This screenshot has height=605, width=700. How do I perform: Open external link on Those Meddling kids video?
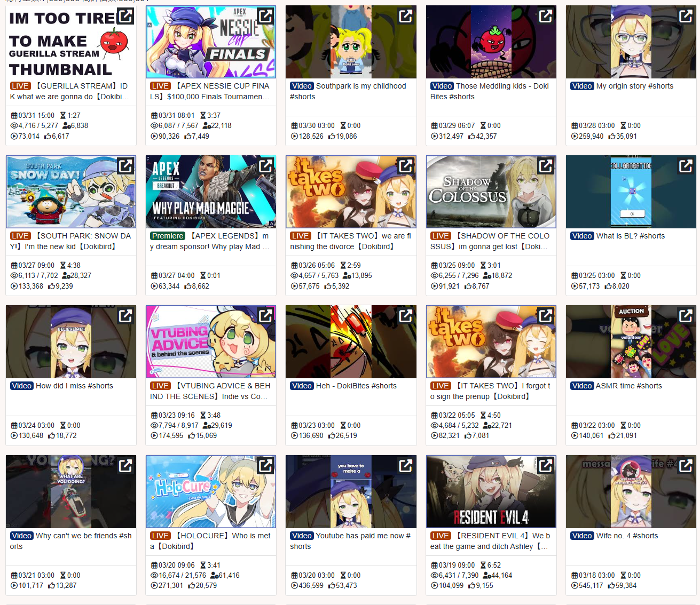546,16
